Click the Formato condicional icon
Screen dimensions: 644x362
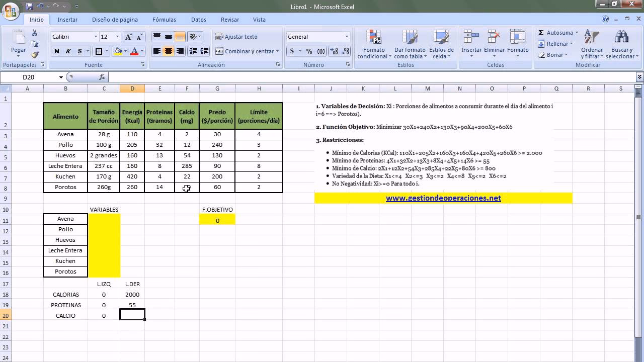pyautogui.click(x=374, y=38)
